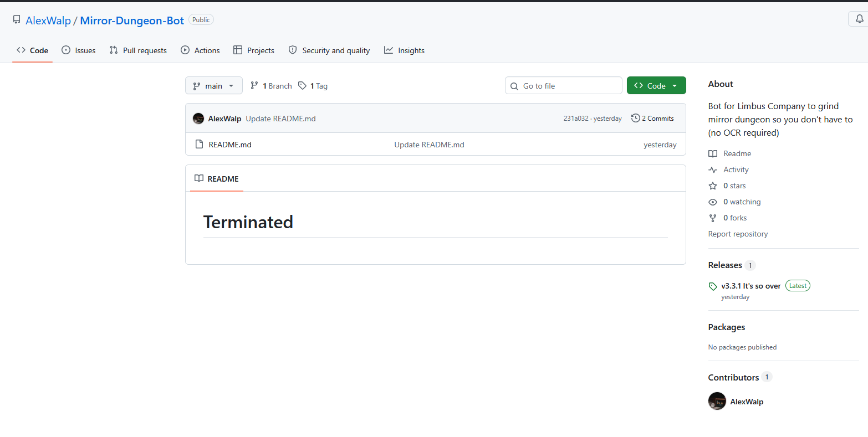Click the About heading in the sidebar
Image resolution: width=868 pixels, height=437 pixels.
[x=721, y=84]
